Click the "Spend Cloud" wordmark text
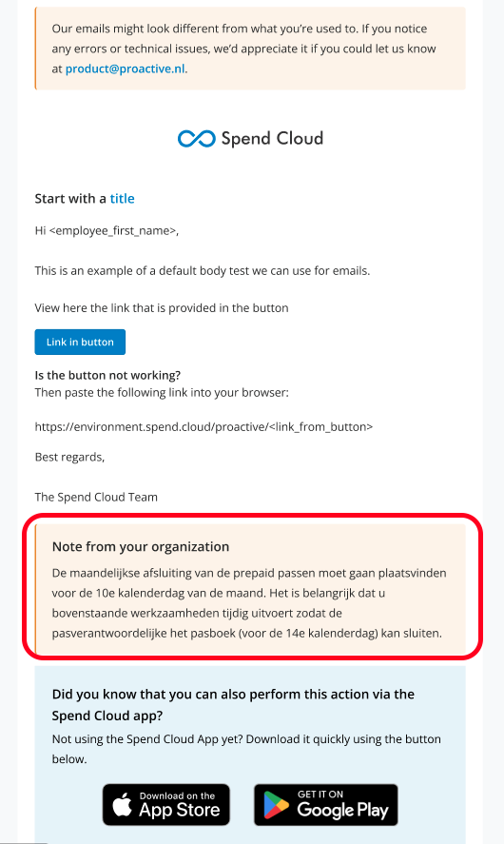 click(272, 138)
